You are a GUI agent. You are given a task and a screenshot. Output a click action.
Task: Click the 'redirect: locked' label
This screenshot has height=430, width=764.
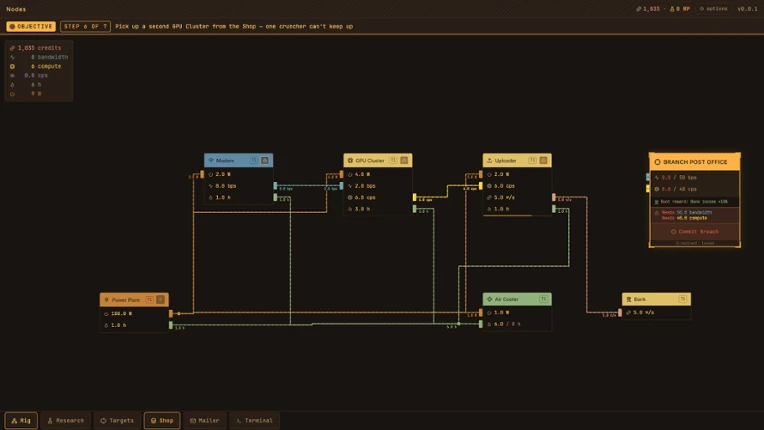pos(695,243)
